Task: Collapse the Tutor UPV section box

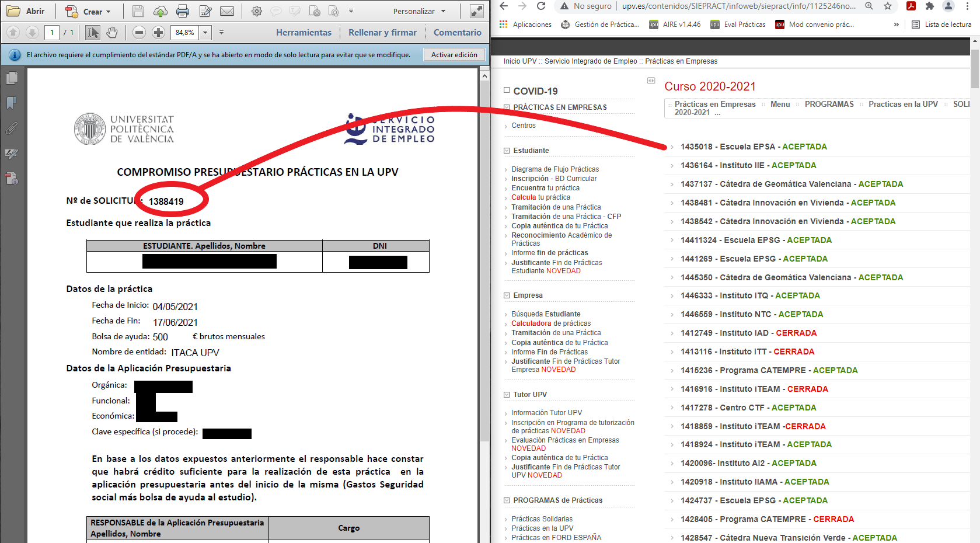Action: [507, 395]
